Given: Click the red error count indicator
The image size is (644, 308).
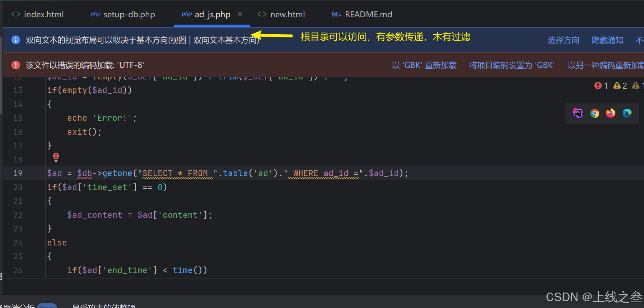Looking at the screenshot, I should pos(601,86).
